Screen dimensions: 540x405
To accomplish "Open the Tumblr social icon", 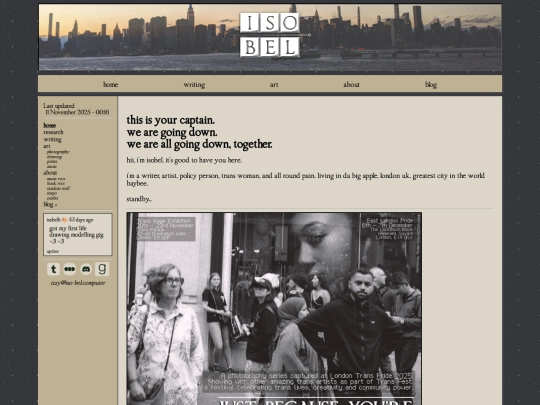I will point(53,269).
